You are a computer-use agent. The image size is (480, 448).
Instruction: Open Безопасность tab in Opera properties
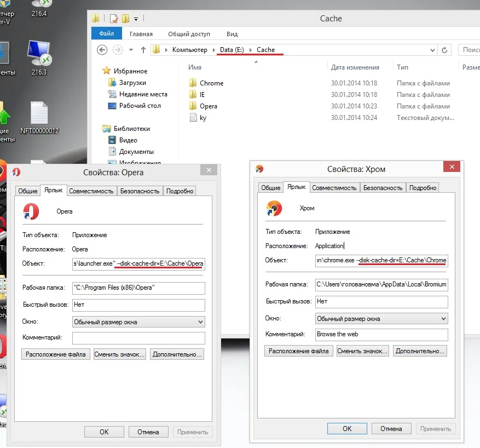[x=140, y=191]
